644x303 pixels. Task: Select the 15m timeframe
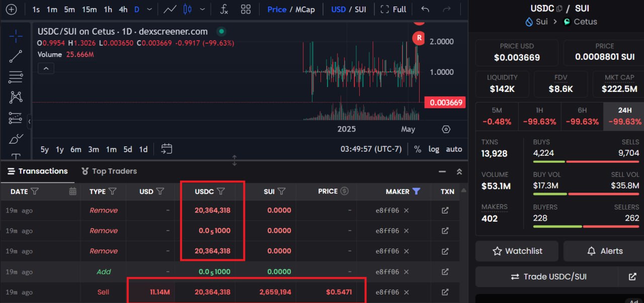[x=89, y=9]
